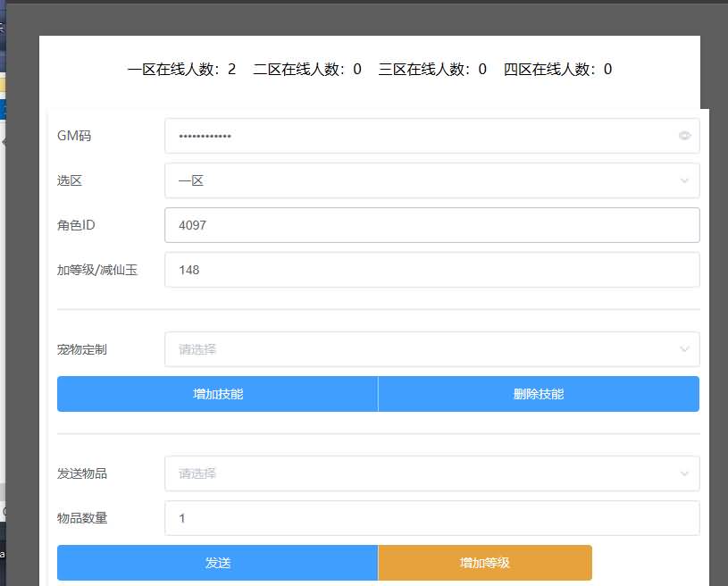Click the 物品数量 input field
The width and height of the screenshot is (728, 586).
coord(431,518)
